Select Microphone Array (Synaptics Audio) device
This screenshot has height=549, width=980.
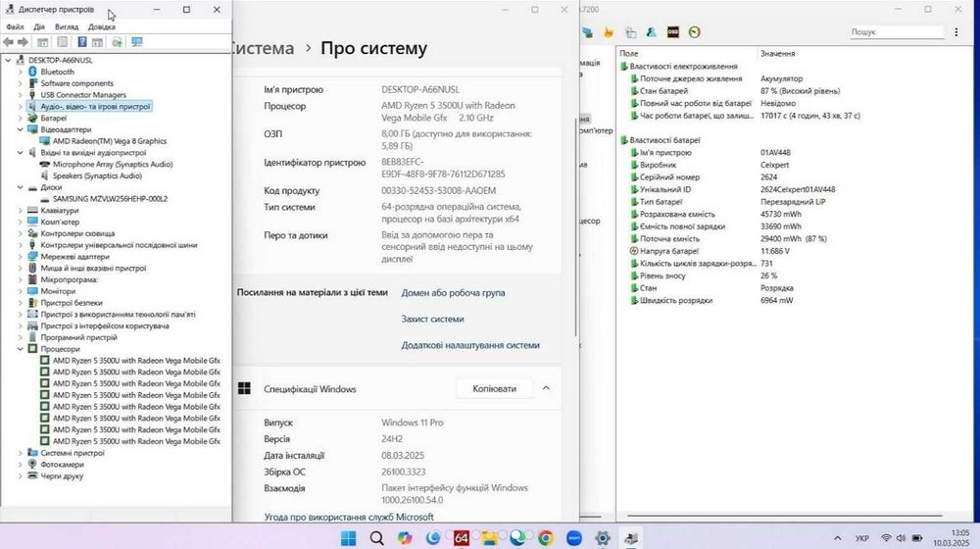click(113, 165)
